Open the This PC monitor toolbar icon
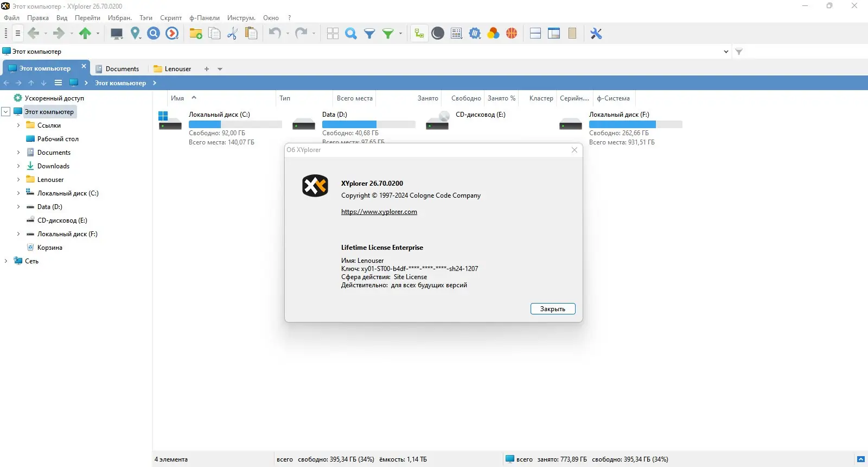868x467 pixels. (117, 34)
